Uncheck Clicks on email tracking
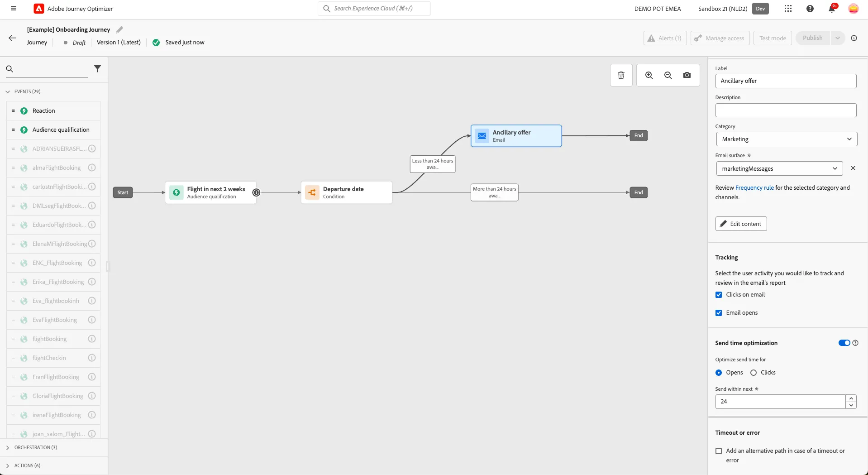 click(719, 295)
